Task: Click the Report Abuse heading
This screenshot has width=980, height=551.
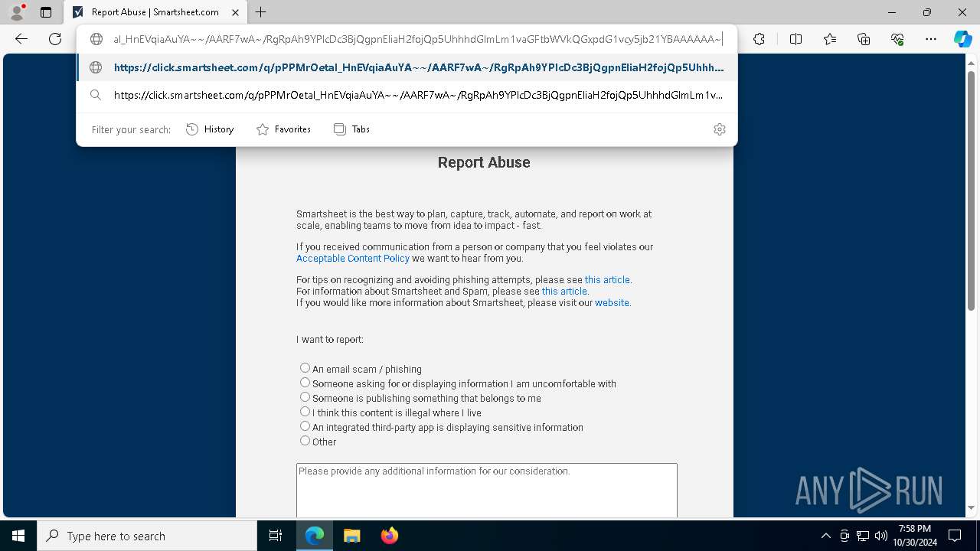Action: [484, 162]
